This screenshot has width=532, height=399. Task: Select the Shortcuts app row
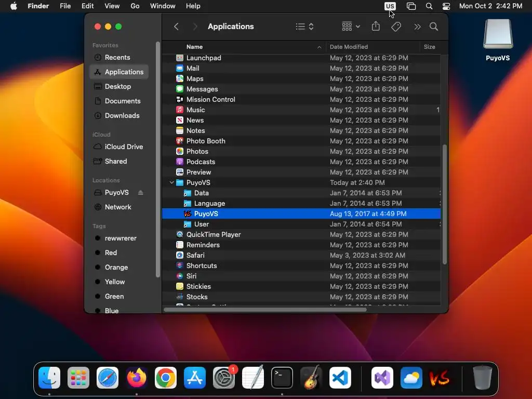301,265
